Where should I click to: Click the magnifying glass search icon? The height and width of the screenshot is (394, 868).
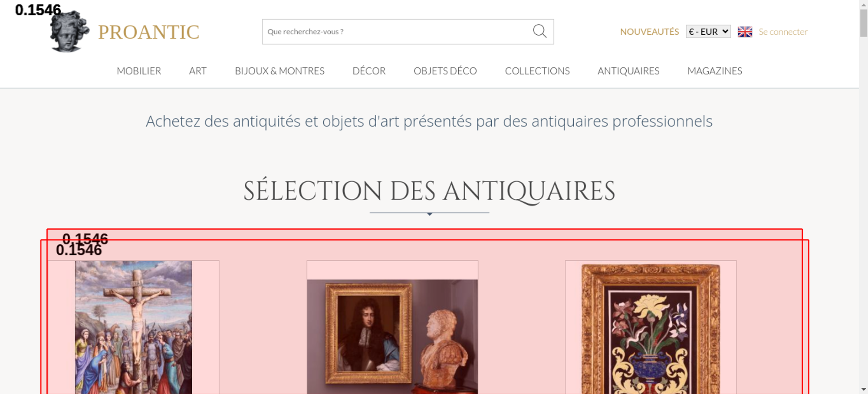coord(539,31)
